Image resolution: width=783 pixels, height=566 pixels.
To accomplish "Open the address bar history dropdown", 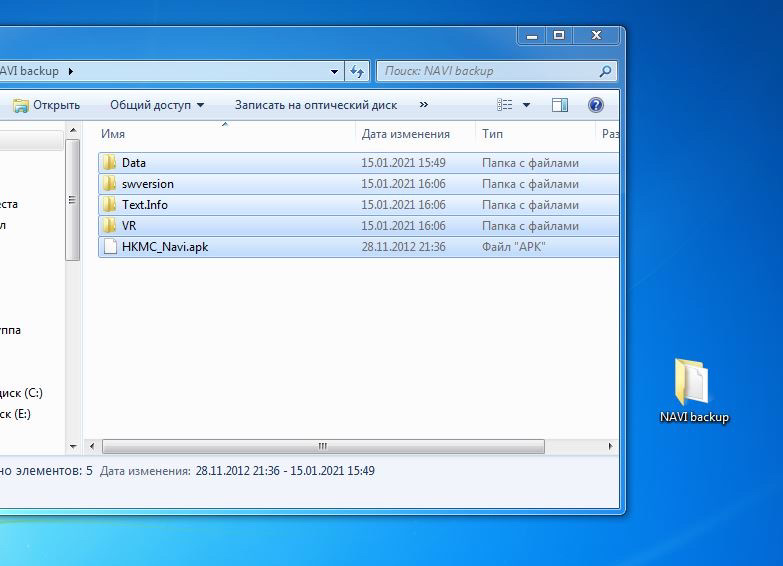I will point(334,71).
